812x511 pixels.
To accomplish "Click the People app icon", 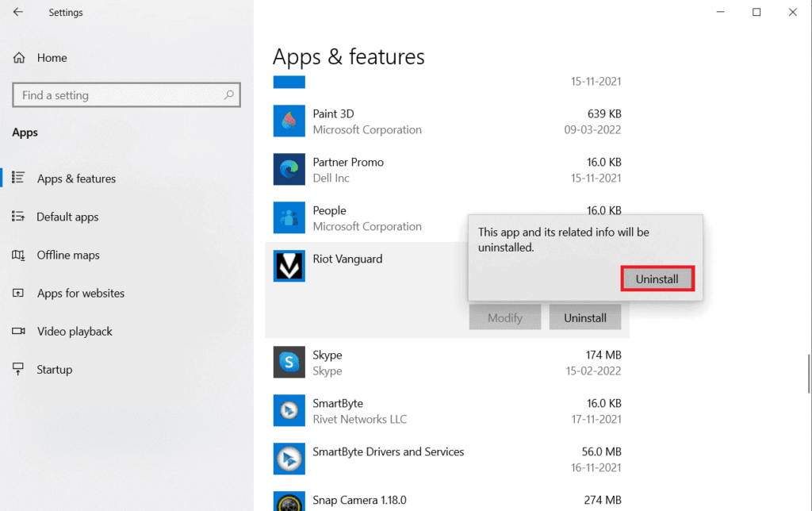I will (289, 217).
